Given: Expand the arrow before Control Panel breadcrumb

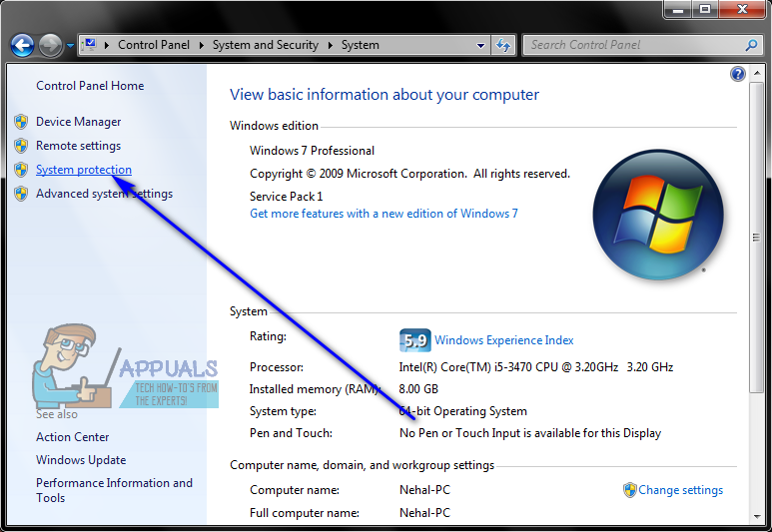Looking at the screenshot, I should tap(106, 45).
